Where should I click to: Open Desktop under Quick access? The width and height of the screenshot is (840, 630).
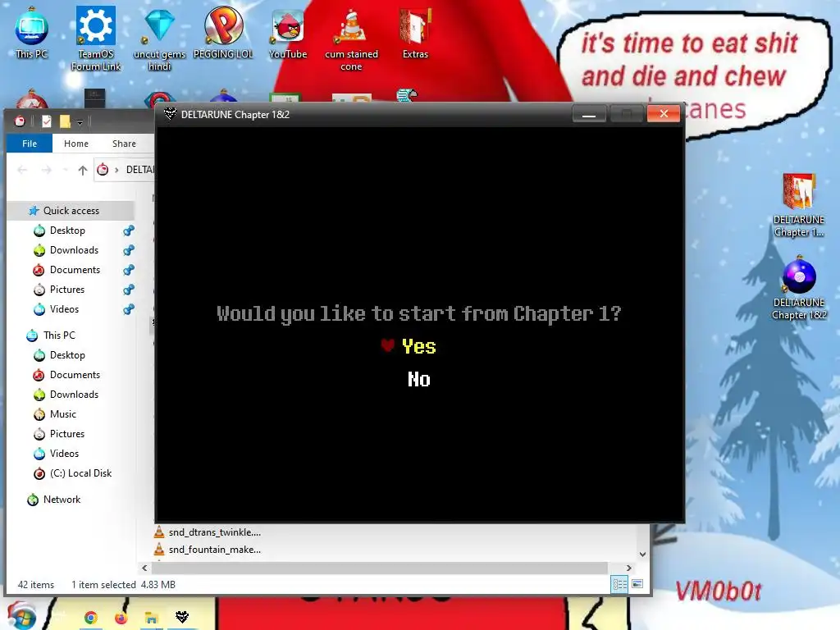(x=67, y=231)
